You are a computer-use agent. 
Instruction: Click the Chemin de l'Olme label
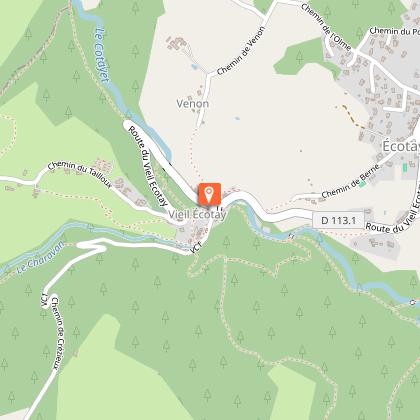pyautogui.click(x=326, y=27)
